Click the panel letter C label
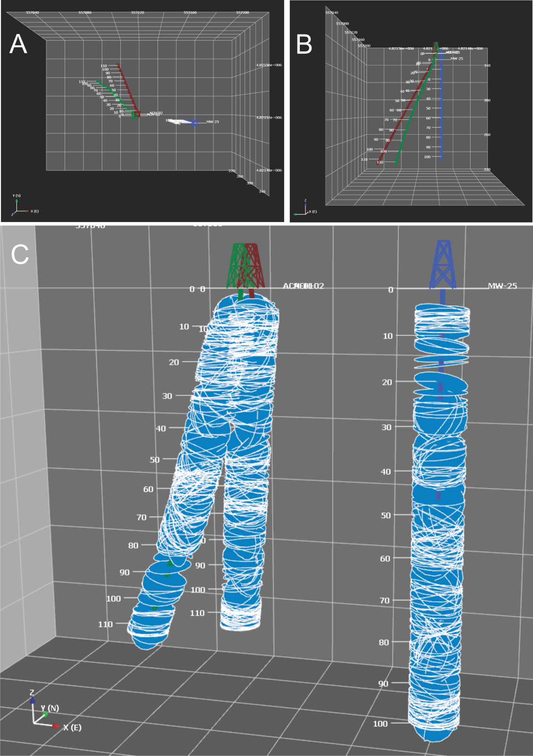 [x=20, y=255]
